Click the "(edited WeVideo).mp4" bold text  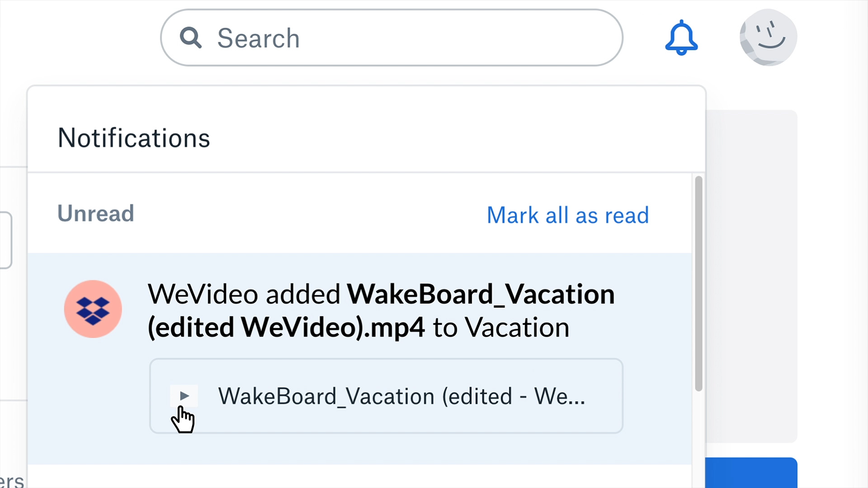286,328
